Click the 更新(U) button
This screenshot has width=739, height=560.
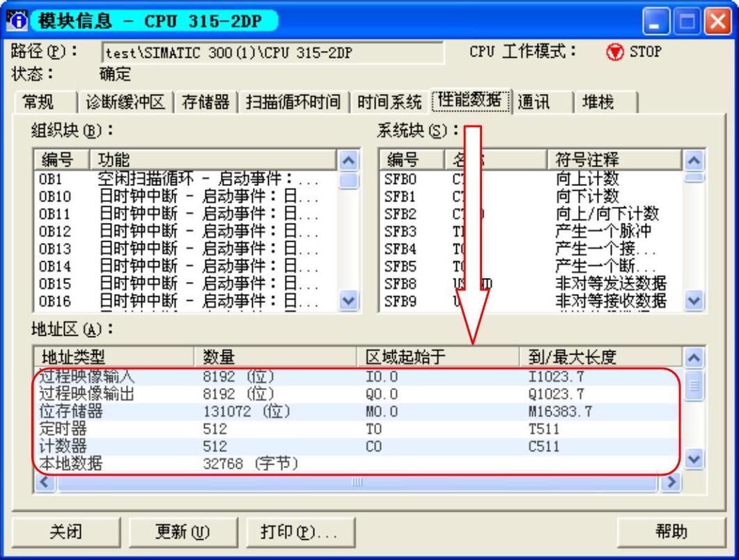(x=183, y=531)
